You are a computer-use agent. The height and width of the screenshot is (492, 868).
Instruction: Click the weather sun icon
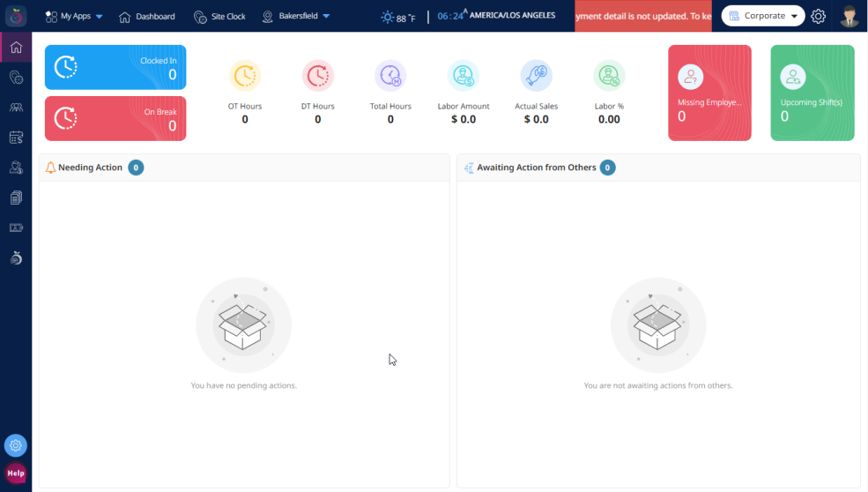pyautogui.click(x=388, y=17)
